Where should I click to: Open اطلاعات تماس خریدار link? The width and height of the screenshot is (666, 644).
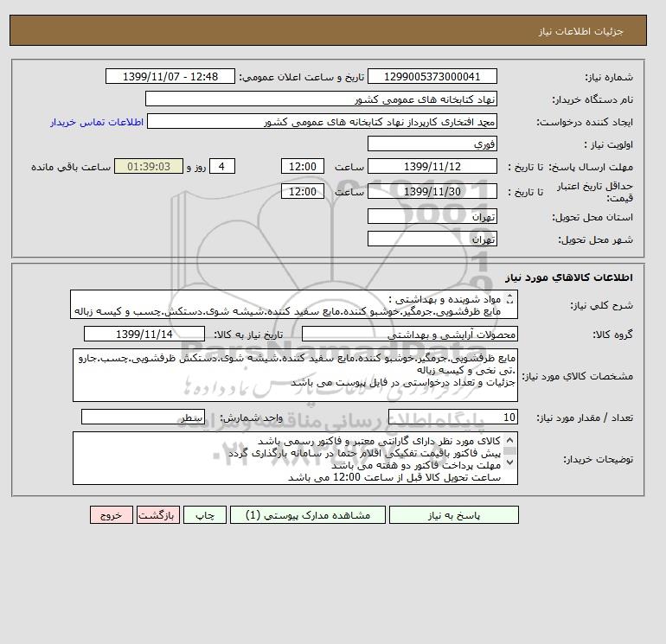(97, 122)
